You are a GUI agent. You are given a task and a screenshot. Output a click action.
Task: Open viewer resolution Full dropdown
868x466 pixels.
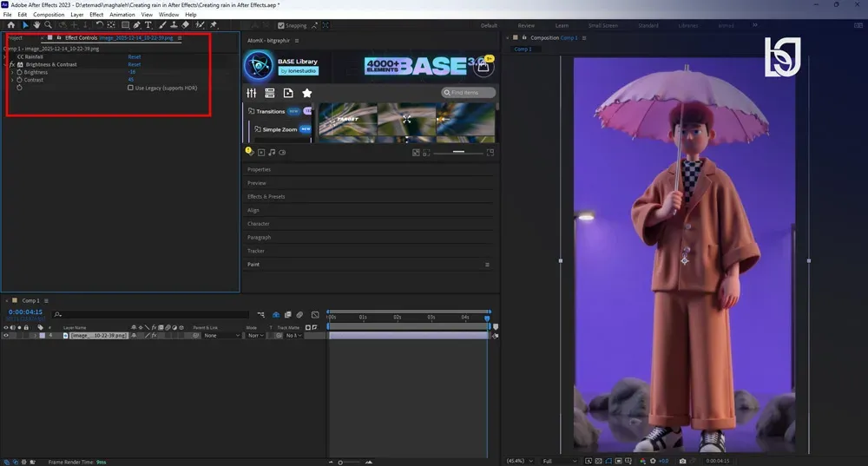(559, 461)
